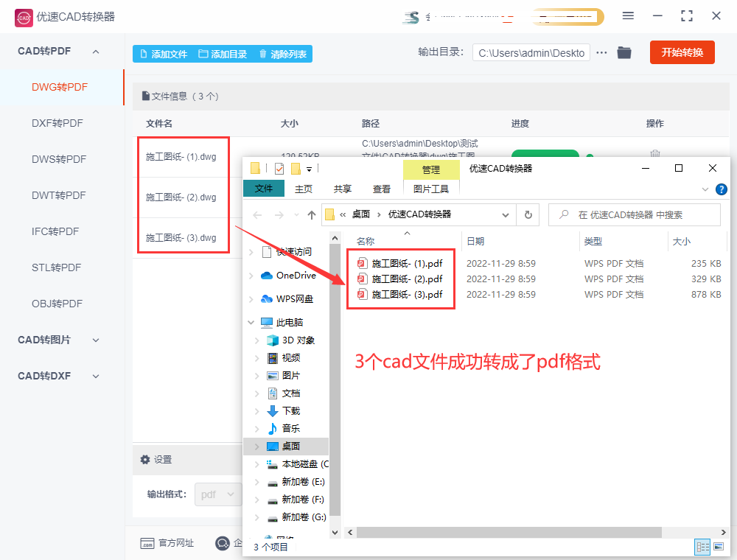This screenshot has height=560, width=737.
Task: Open the 输出格式 pdf dropdown
Action: [x=218, y=494]
